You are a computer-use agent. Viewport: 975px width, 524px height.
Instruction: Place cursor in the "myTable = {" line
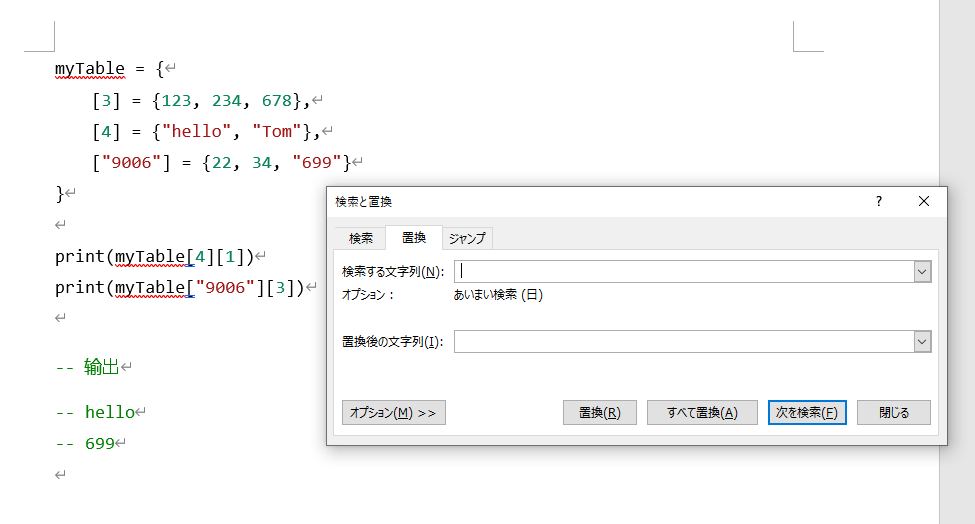(108, 69)
